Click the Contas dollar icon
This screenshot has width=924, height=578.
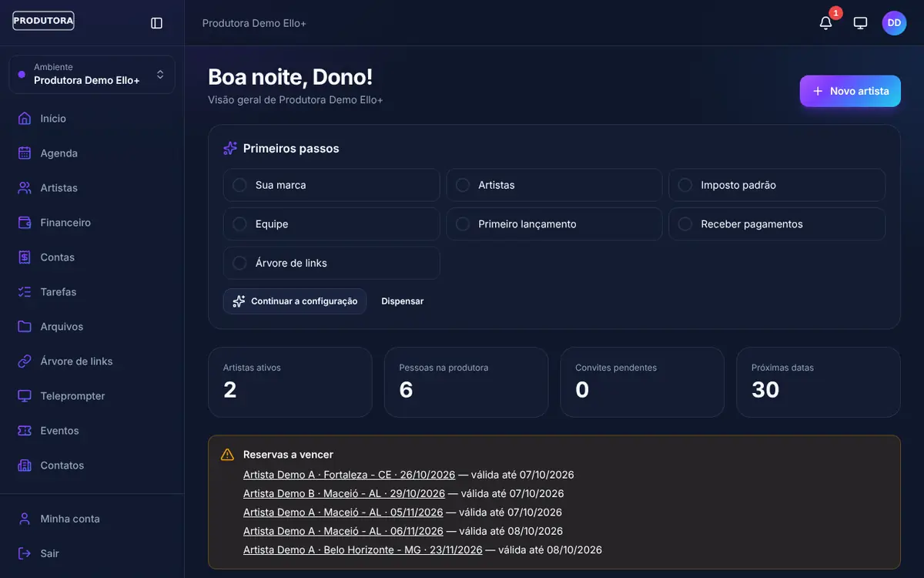(25, 257)
